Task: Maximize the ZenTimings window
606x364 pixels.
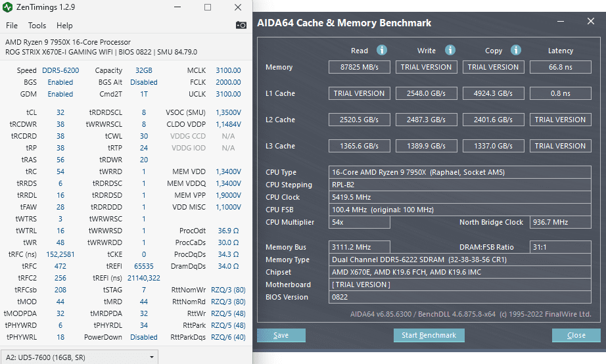Action: coord(208,7)
